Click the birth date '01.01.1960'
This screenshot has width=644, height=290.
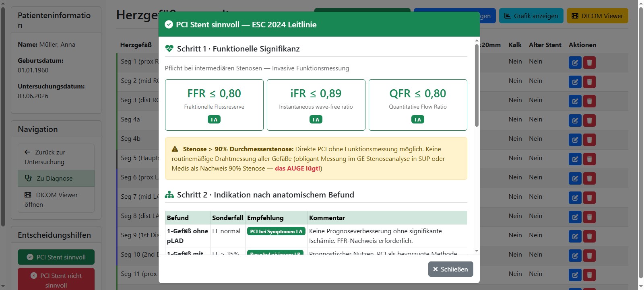coord(33,70)
